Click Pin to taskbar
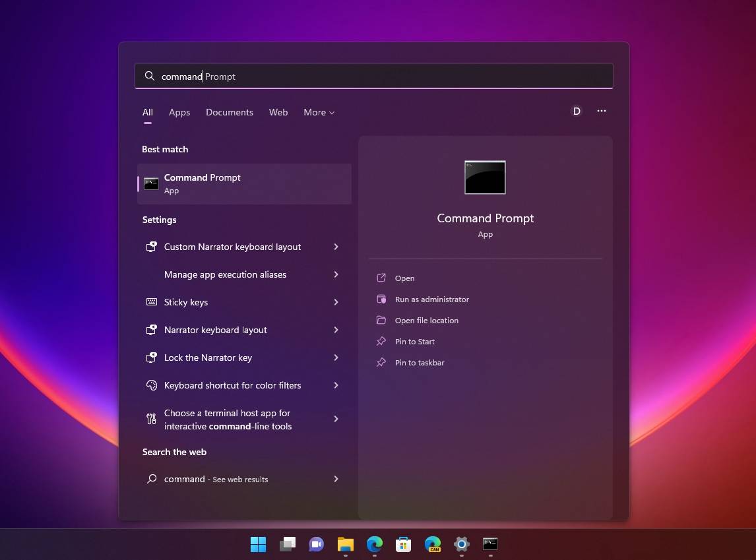This screenshot has width=756, height=560. tap(420, 363)
